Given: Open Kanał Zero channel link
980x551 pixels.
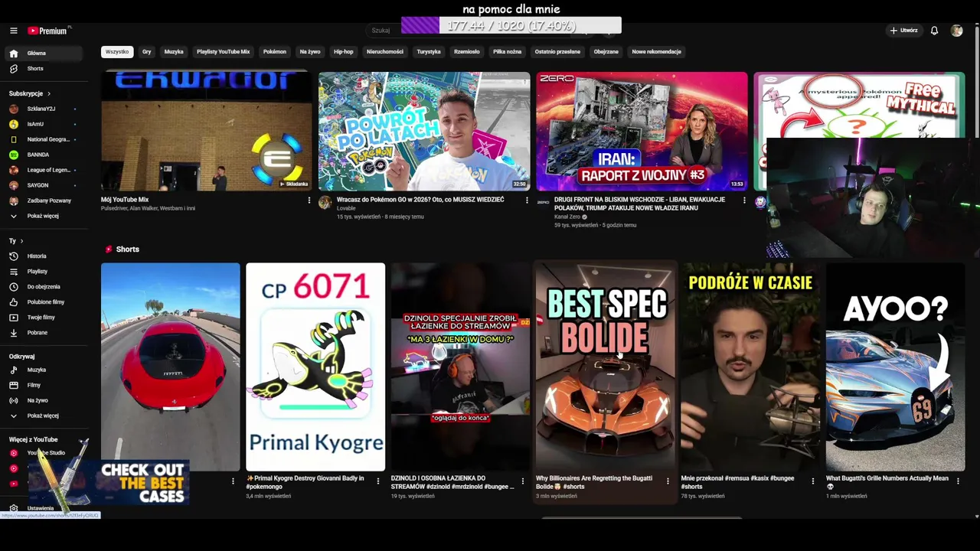Looking at the screenshot, I should tap(567, 217).
